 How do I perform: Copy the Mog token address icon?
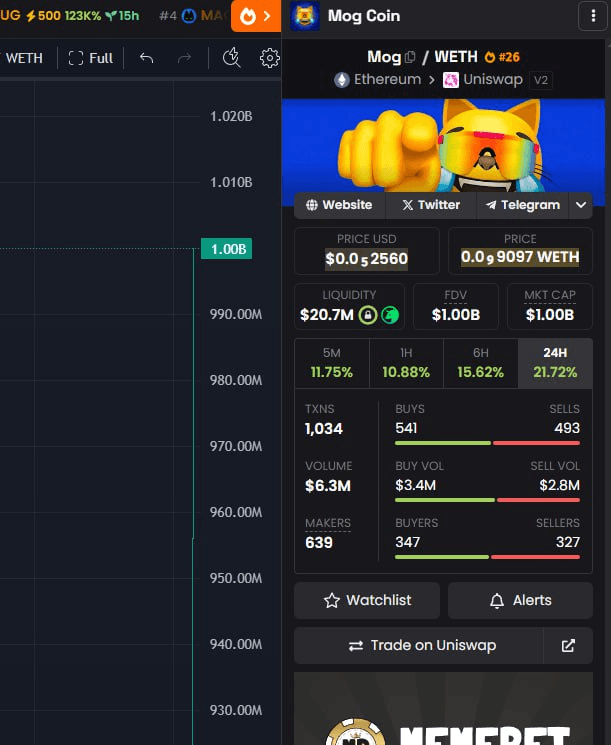410,57
